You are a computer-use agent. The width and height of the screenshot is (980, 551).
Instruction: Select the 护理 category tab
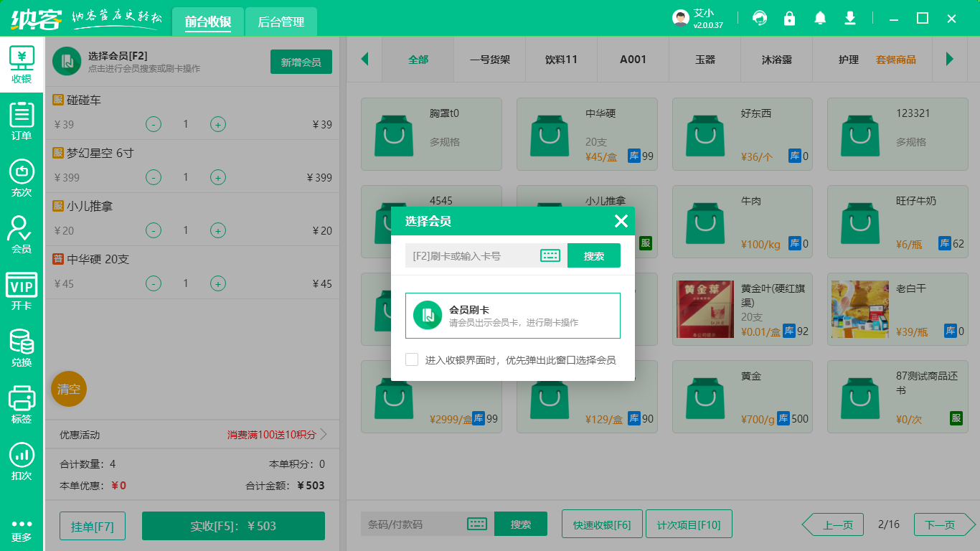849,60
